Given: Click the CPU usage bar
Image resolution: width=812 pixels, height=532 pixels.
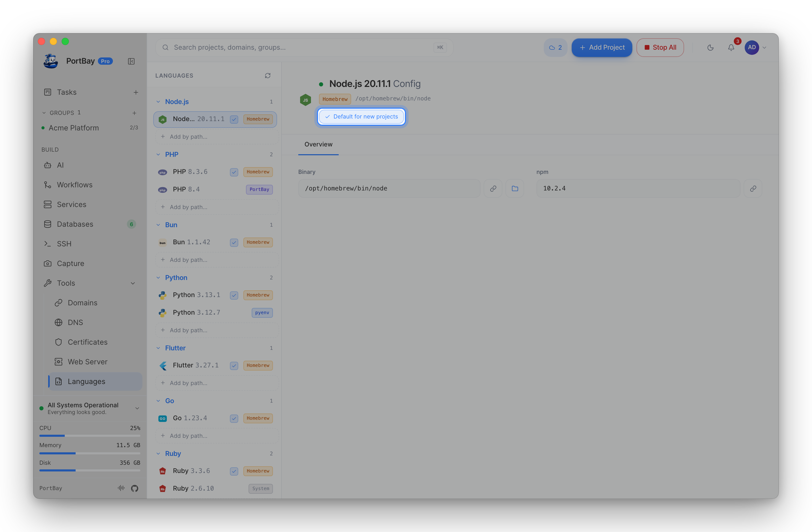Looking at the screenshot, I should click(x=90, y=436).
